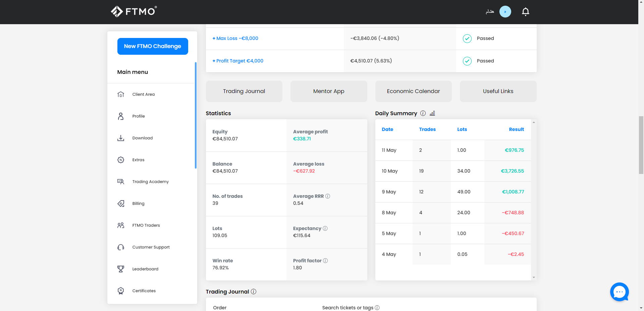Click the Arabic username in header

[x=490, y=12]
